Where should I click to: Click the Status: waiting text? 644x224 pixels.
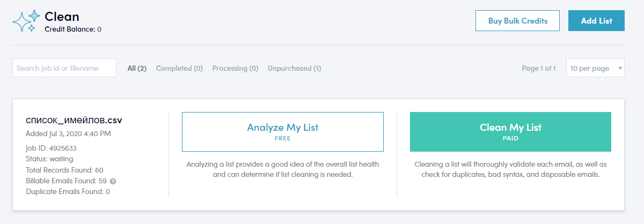click(49, 159)
